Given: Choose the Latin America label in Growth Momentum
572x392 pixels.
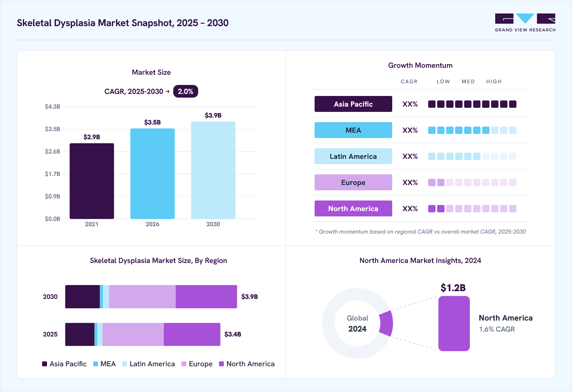Looking at the screenshot, I should (353, 156).
